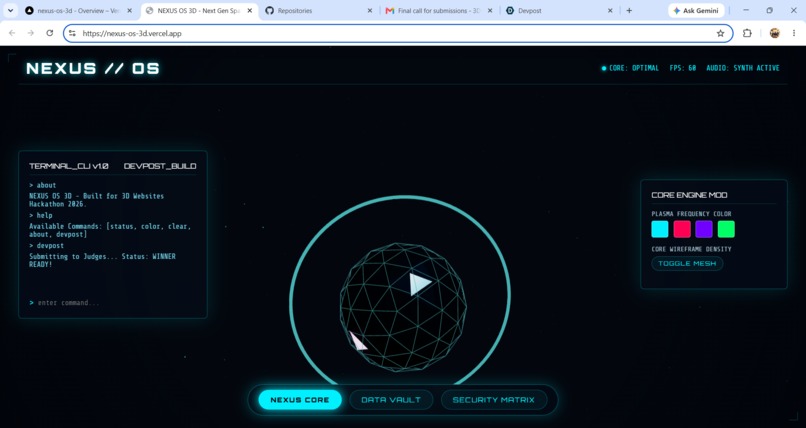
Task: Click the AUDIO: SYNTH ACTIVE status
Action: tap(743, 68)
